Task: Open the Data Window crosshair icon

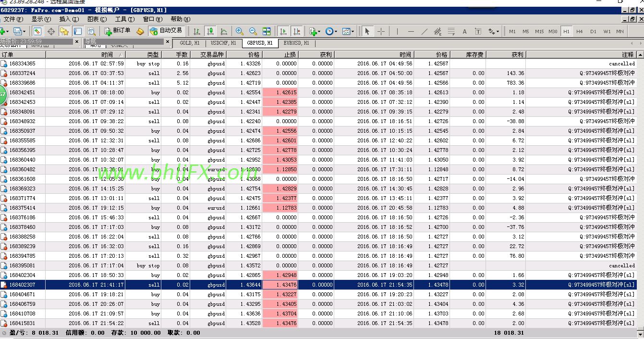Action: pyautogui.click(x=51, y=31)
